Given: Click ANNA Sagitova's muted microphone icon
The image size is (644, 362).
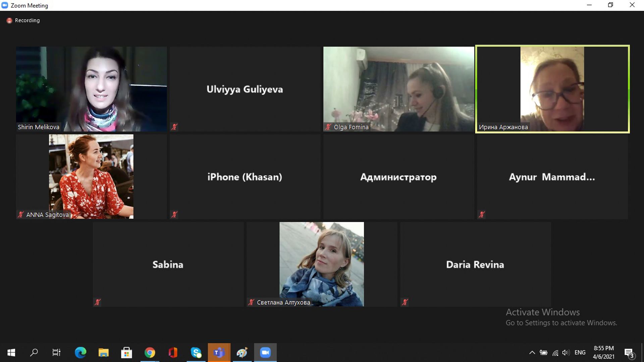Looking at the screenshot, I should pyautogui.click(x=21, y=215).
